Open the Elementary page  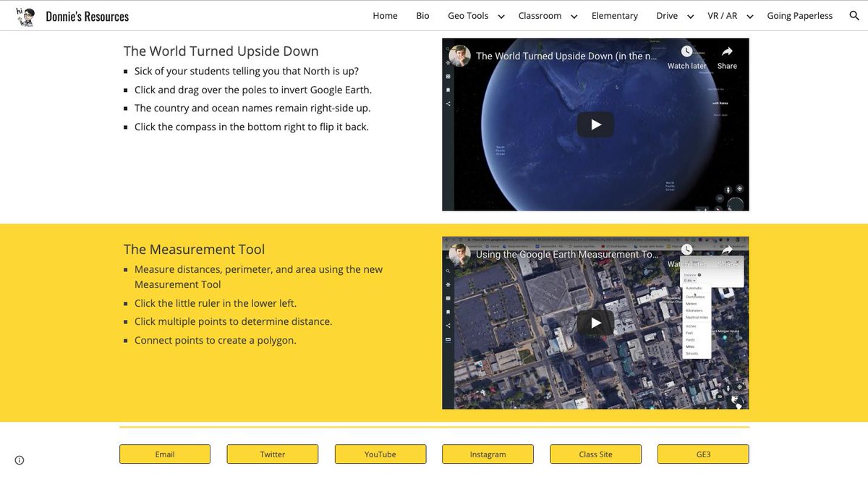(615, 15)
